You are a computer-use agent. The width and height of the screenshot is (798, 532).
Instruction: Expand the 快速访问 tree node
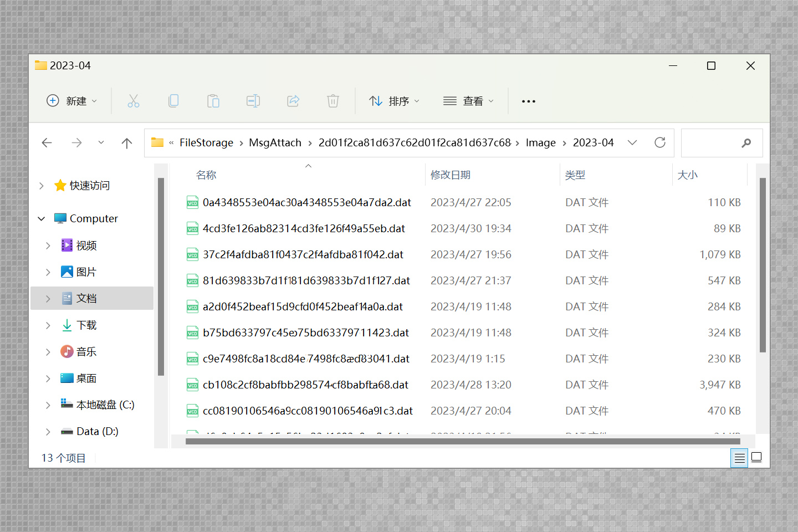click(42, 186)
